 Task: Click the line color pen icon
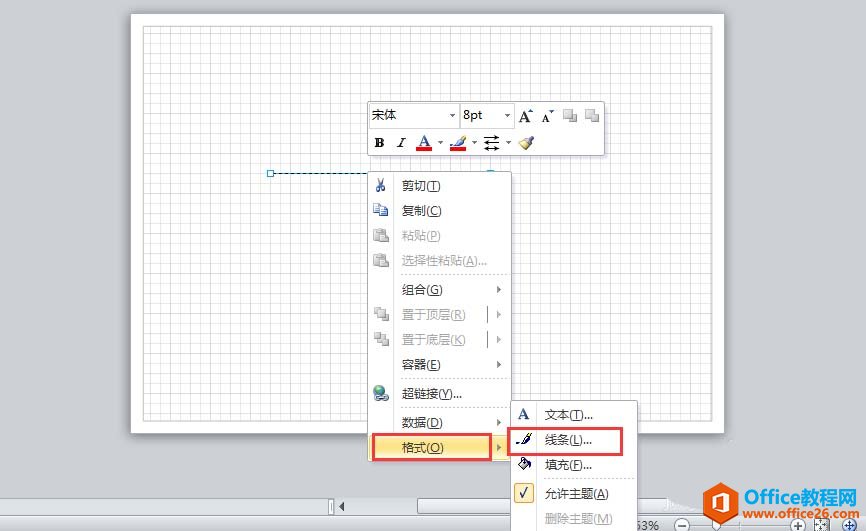tap(458, 143)
